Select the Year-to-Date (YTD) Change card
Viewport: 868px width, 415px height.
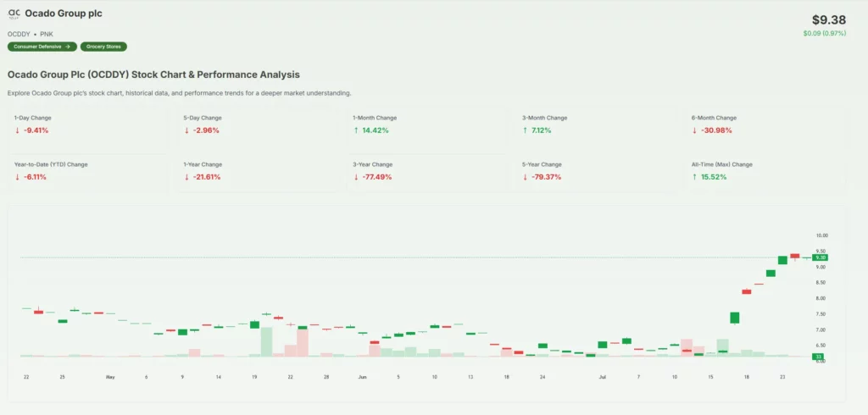tap(89, 171)
